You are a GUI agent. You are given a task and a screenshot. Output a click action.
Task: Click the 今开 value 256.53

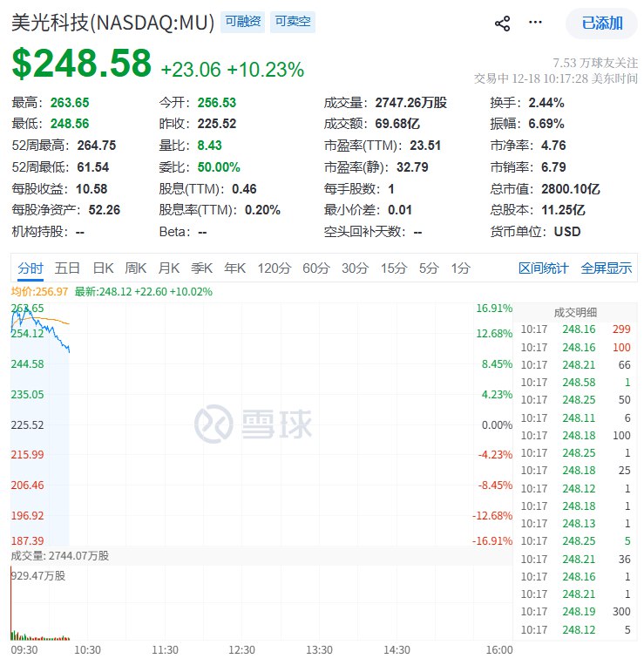217,103
